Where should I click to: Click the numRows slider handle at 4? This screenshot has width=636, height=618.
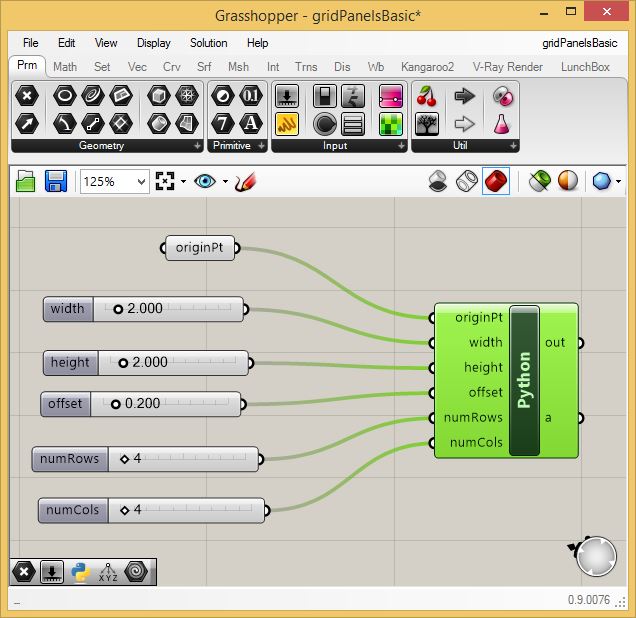tap(125, 459)
